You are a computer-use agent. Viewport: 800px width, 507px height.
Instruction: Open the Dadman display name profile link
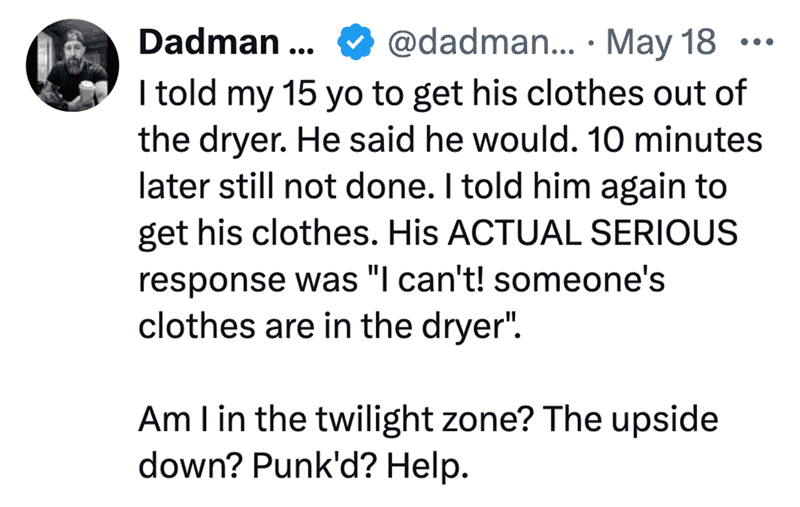click(227, 42)
